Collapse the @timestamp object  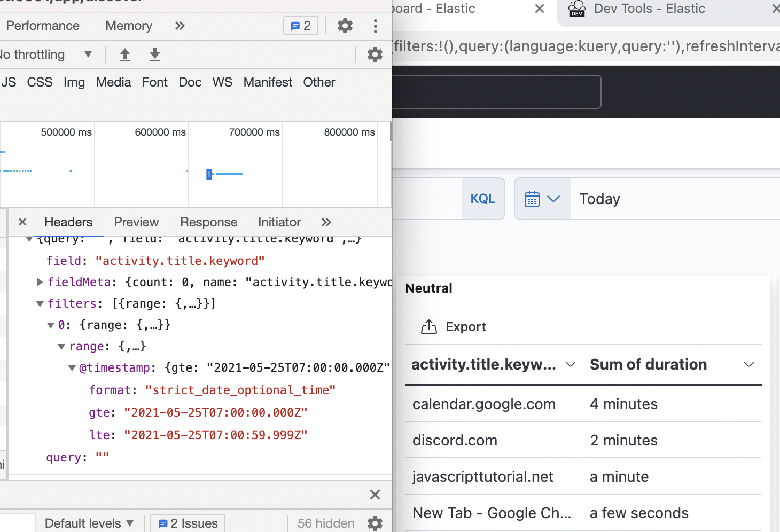(x=72, y=368)
